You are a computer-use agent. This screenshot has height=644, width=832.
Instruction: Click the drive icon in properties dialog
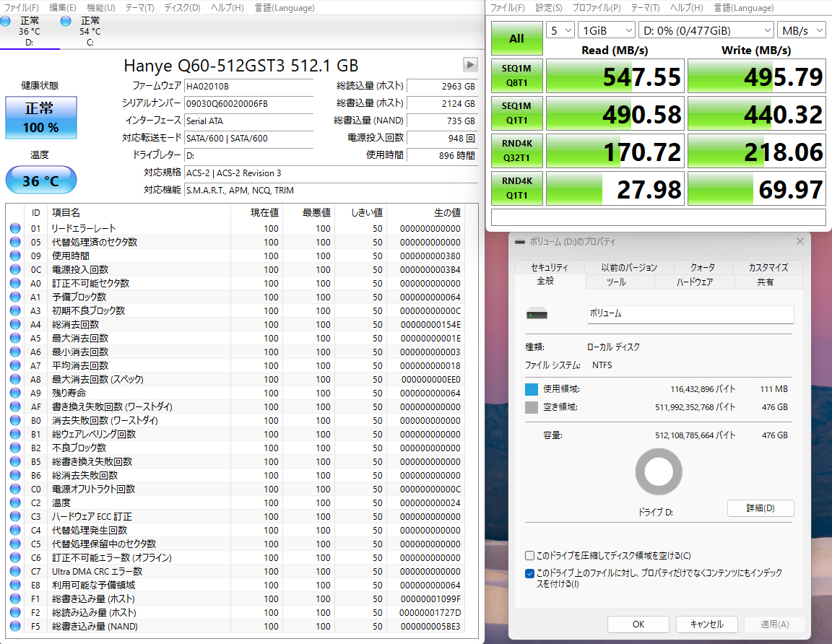(x=537, y=314)
